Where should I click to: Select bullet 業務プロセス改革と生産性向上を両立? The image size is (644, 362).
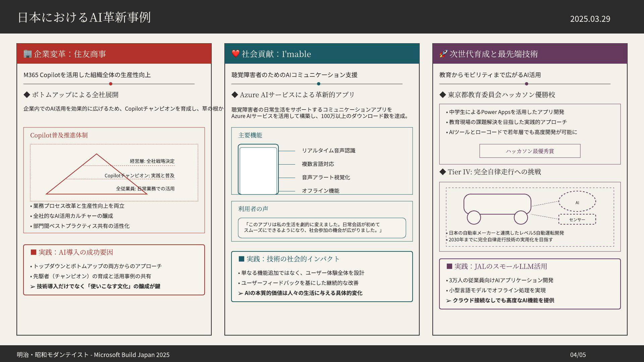[x=77, y=206]
